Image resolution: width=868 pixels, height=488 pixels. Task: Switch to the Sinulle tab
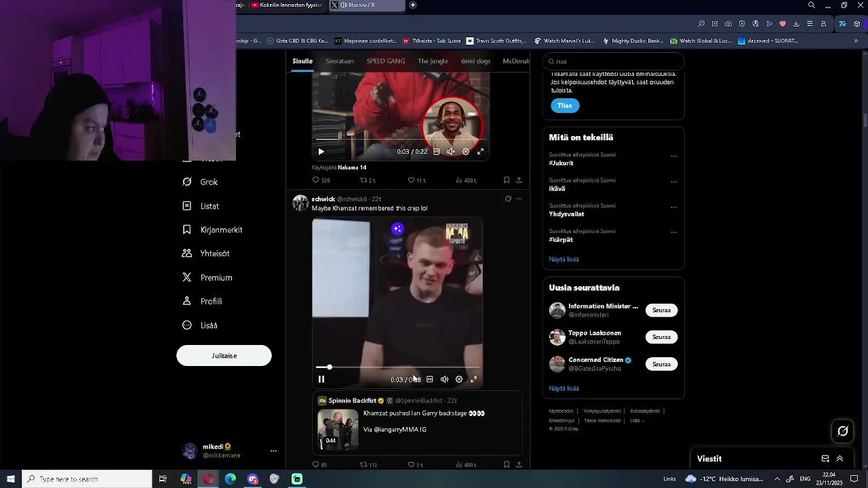point(302,61)
